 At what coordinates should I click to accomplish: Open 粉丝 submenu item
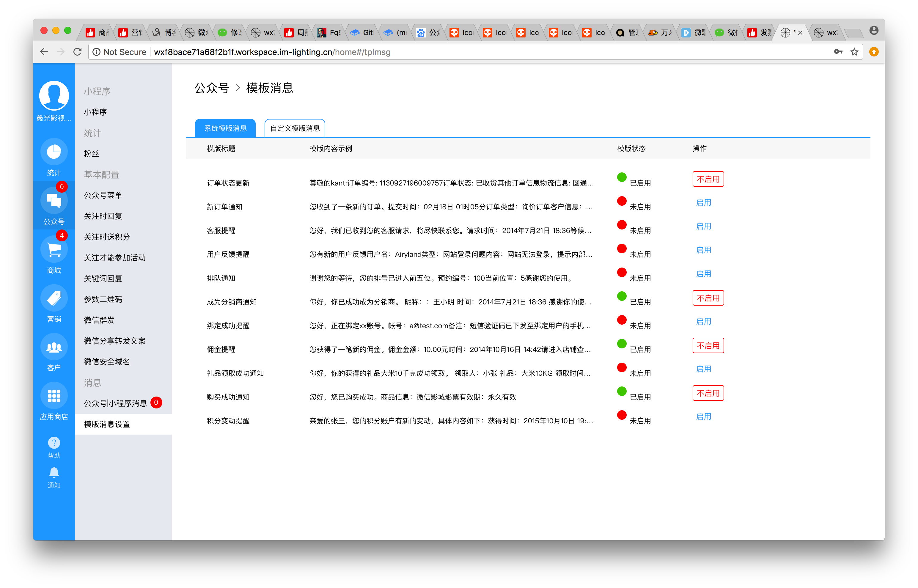pos(123,153)
